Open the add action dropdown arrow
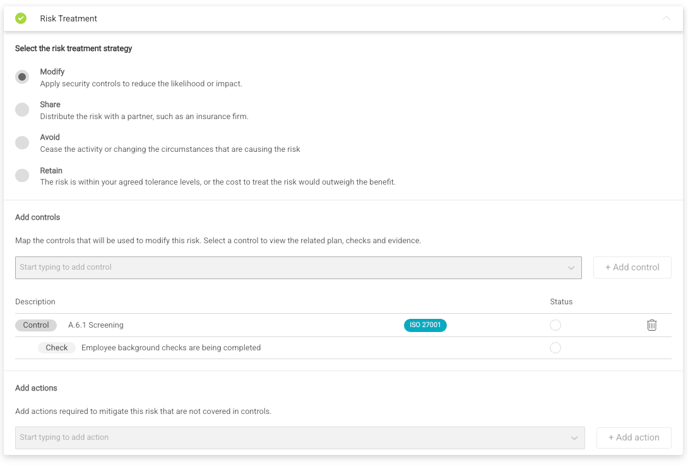 (x=574, y=438)
